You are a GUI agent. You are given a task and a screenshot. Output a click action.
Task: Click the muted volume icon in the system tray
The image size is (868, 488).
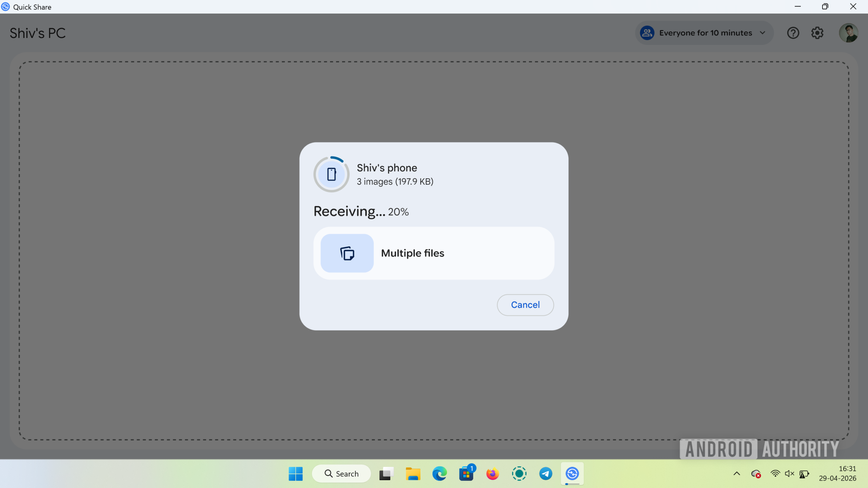pyautogui.click(x=789, y=473)
